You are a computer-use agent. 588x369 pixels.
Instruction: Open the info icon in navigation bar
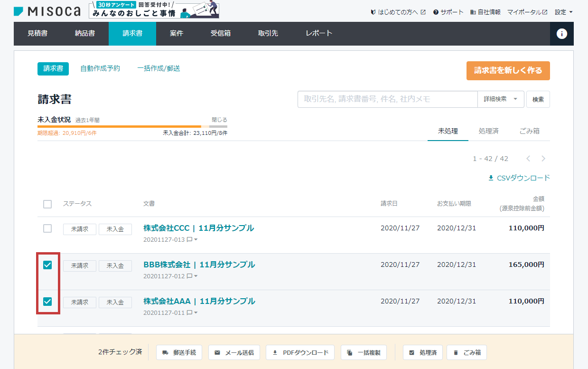tap(562, 34)
